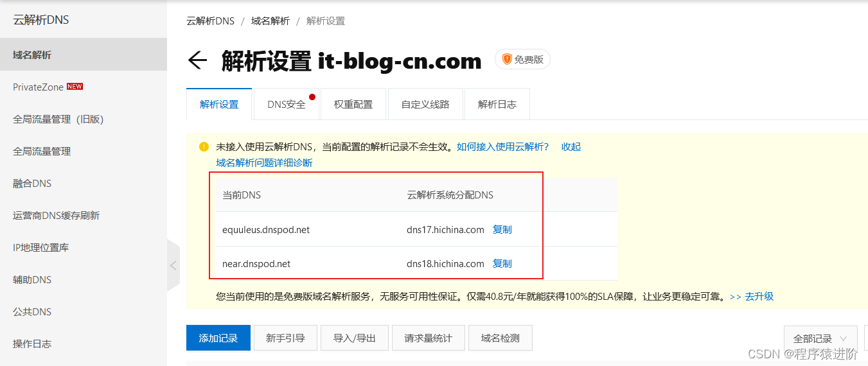Open the 全部记录 filter dropdown

(x=820, y=338)
